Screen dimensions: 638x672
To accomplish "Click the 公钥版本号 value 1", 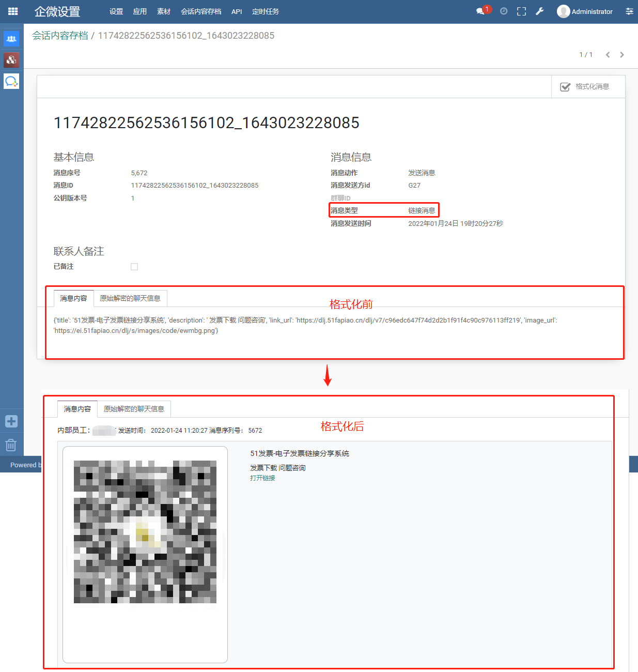I will pos(133,198).
